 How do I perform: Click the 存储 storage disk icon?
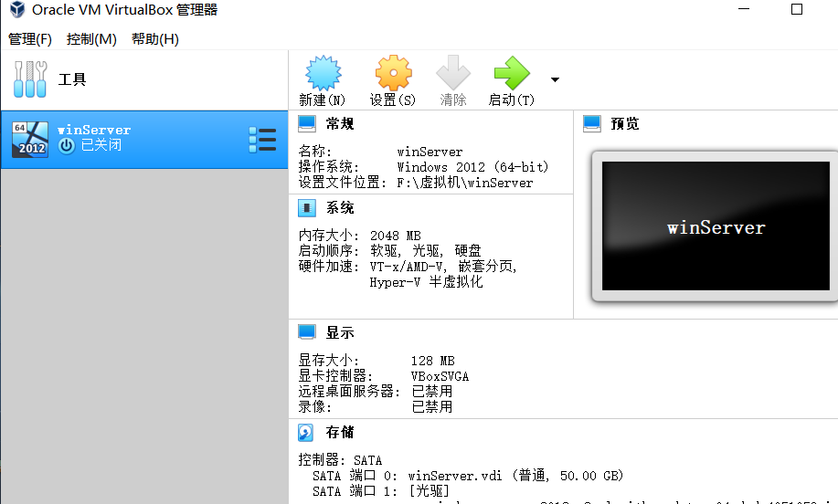point(306,433)
